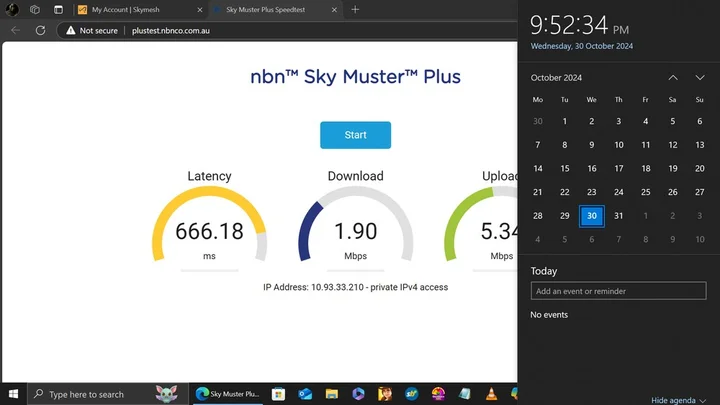Image resolution: width=720 pixels, height=405 pixels.
Task: Click the blue Start speedtest button
Action: click(355, 135)
